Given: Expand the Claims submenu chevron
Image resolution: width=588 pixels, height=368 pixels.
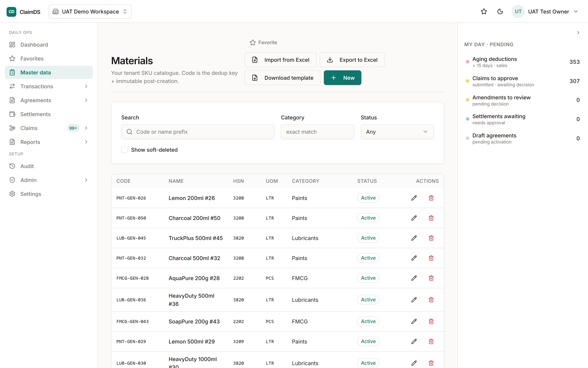Looking at the screenshot, I should click(86, 128).
